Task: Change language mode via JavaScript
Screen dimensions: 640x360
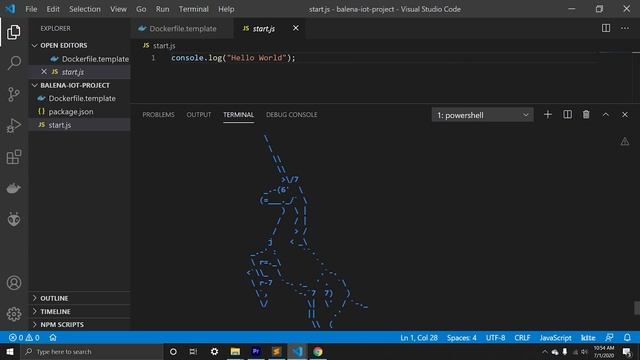Action: pos(555,338)
